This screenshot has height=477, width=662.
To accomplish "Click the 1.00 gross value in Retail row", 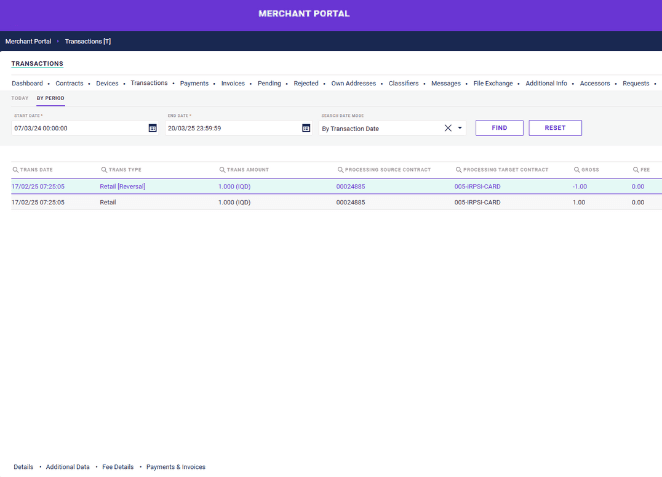I will coord(579,202).
